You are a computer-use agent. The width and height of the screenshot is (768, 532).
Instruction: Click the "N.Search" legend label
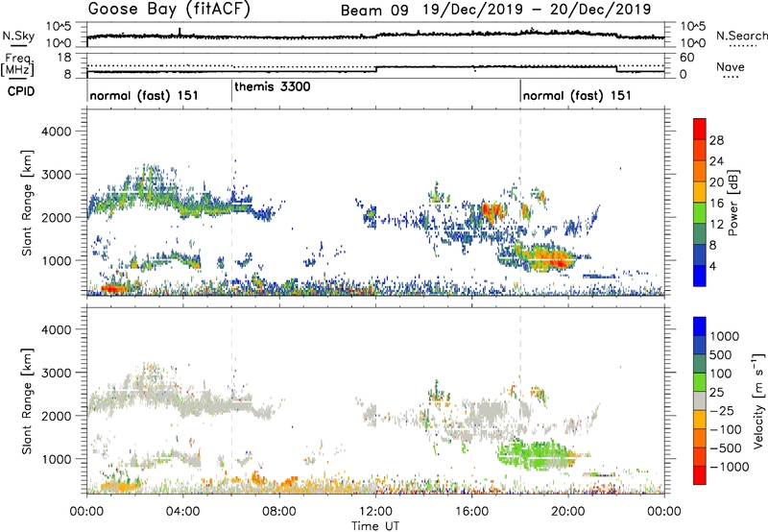pyautogui.click(x=741, y=36)
